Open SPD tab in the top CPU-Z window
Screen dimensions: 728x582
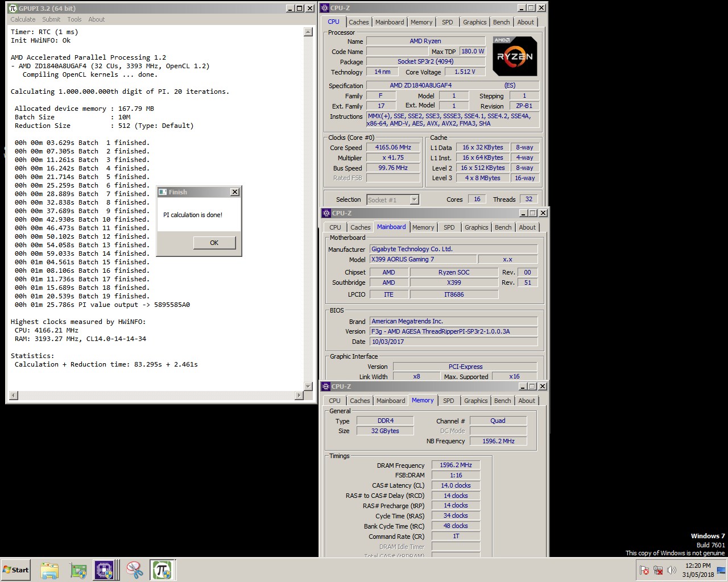click(448, 22)
